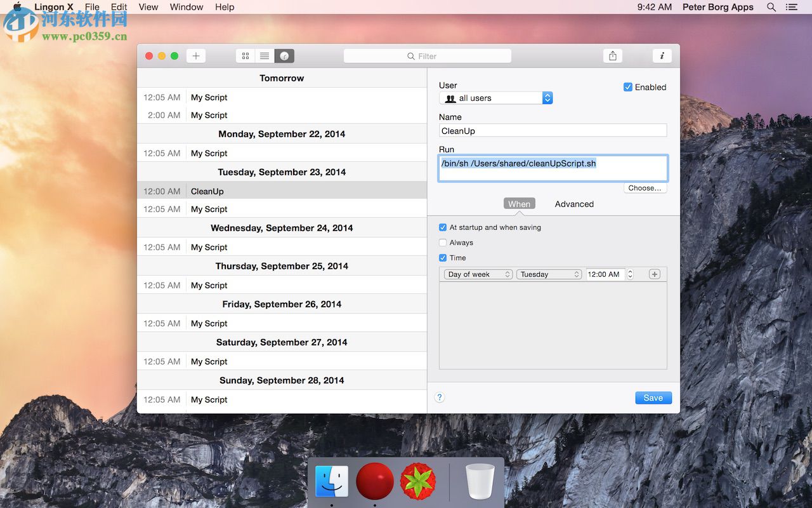This screenshot has height=508, width=812.
Task: Open the Day of week dropdown
Action: tap(478, 274)
